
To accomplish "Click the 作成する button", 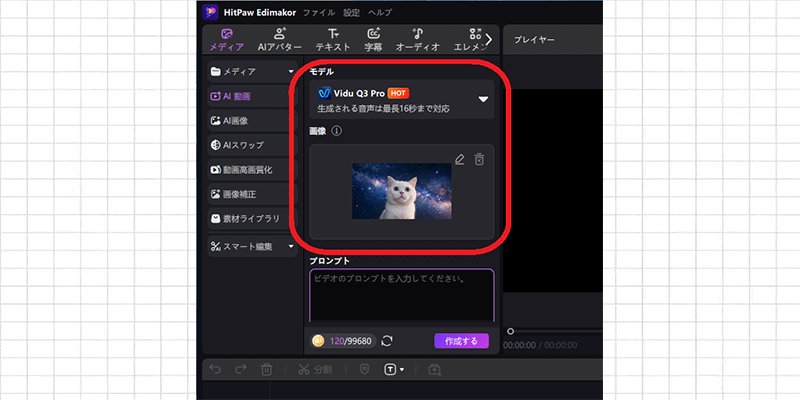I will point(461,341).
